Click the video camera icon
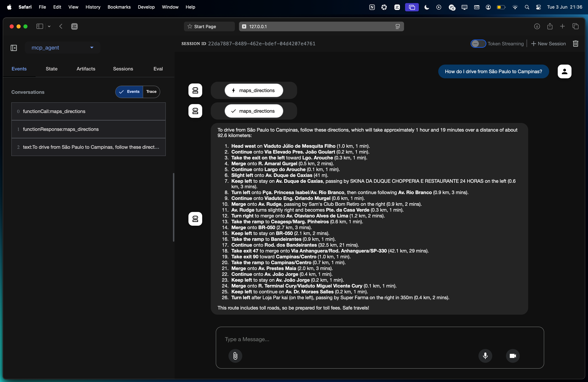This screenshot has height=382, width=588. [513, 356]
